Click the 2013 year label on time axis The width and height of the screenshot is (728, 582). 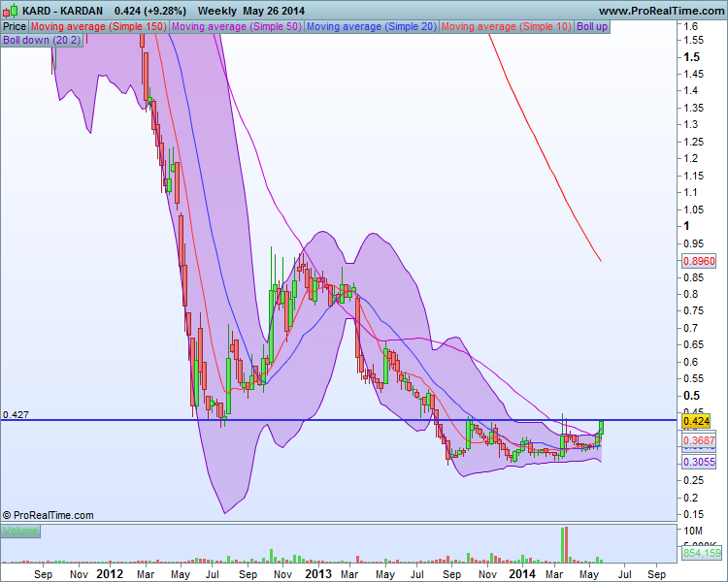pos(318,574)
